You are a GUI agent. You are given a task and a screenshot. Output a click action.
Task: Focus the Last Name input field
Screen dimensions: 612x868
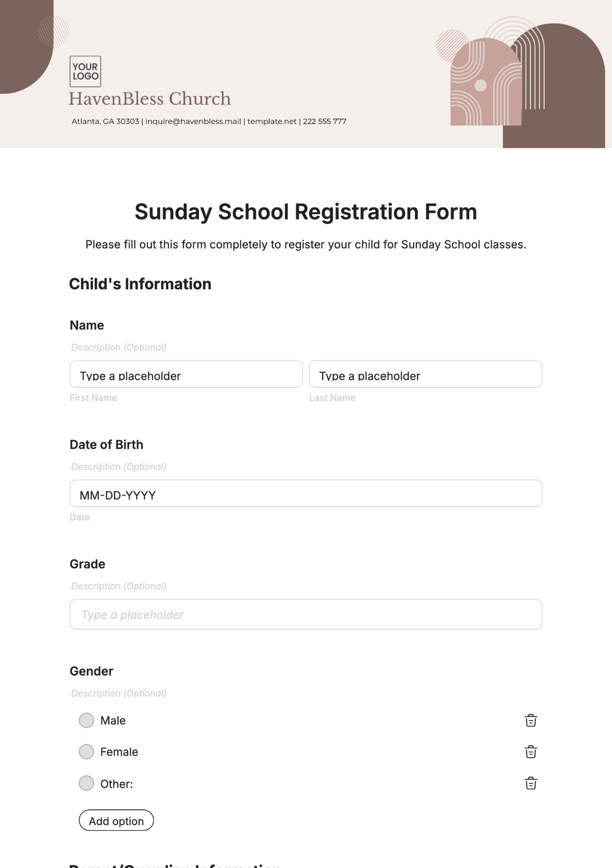point(425,375)
